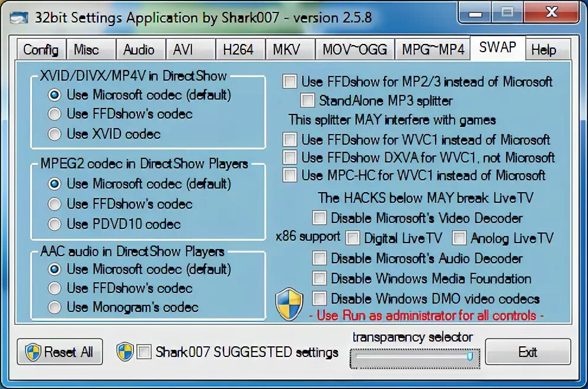Choose Use Monogram's codec option
The height and width of the screenshot is (389, 588).
point(123,307)
